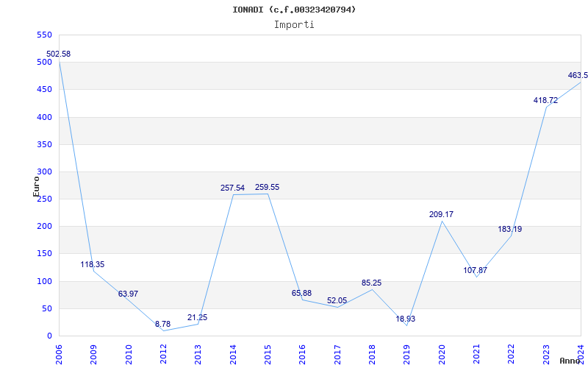Select the 65.88 data label

pos(301,293)
